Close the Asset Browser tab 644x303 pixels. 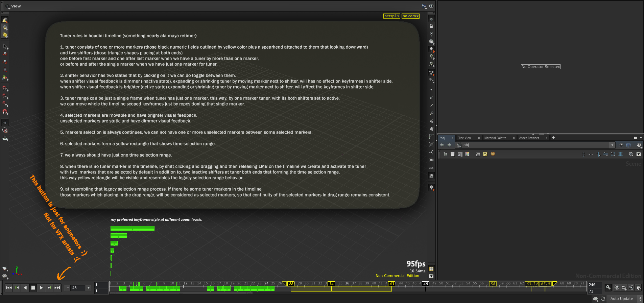[x=547, y=138]
